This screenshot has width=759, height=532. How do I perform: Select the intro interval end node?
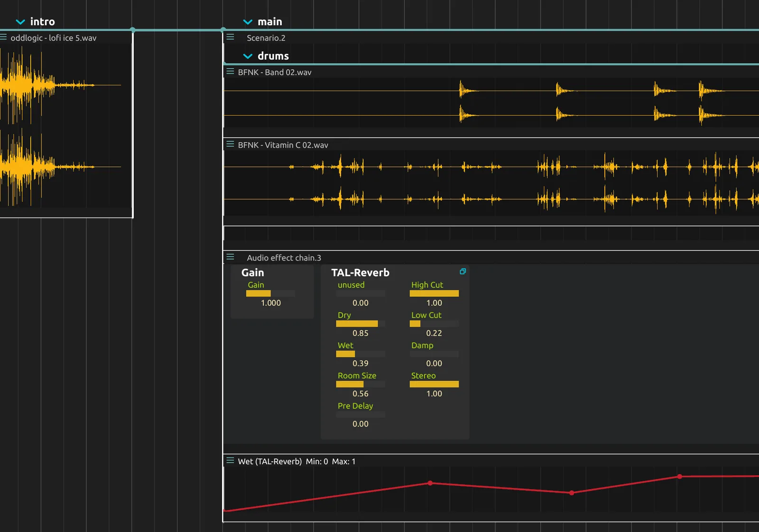point(133,30)
